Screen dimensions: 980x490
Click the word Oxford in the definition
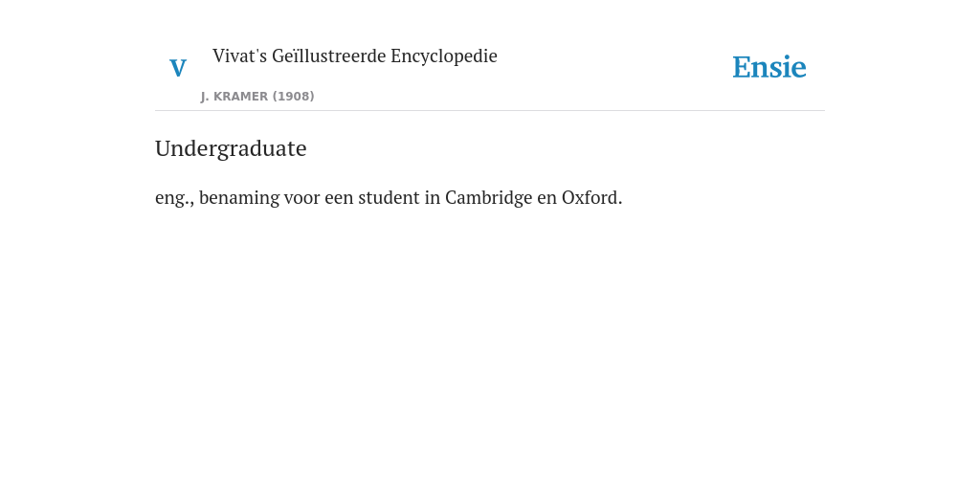[591, 197]
